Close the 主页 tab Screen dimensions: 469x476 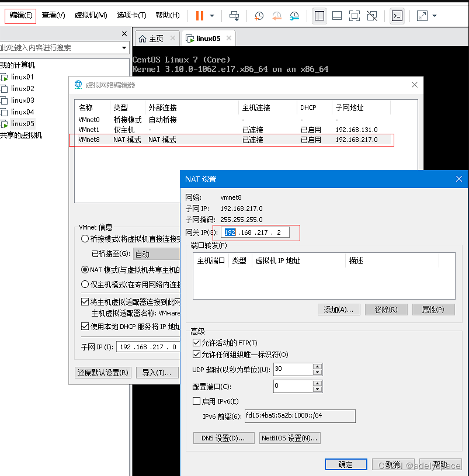(x=173, y=38)
